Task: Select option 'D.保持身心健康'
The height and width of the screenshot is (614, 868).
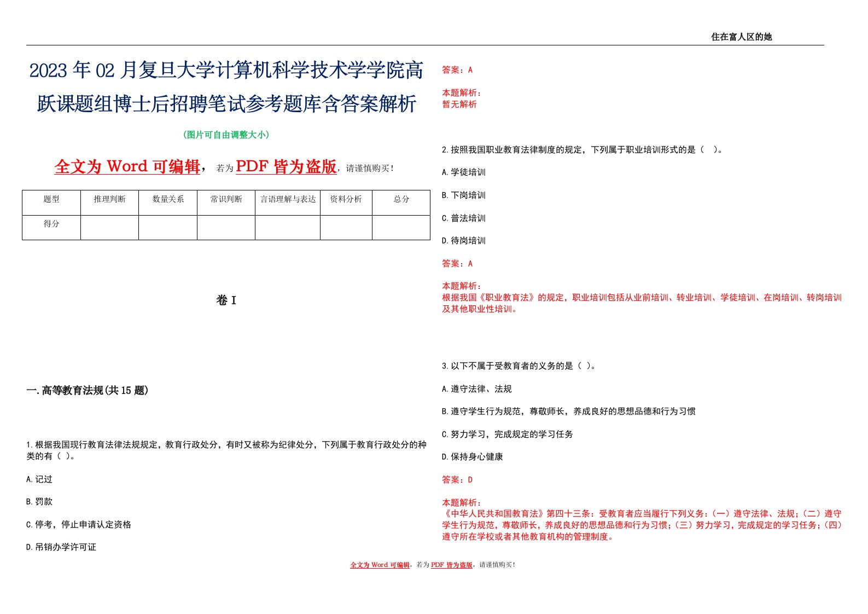Action: pyautogui.click(x=473, y=456)
